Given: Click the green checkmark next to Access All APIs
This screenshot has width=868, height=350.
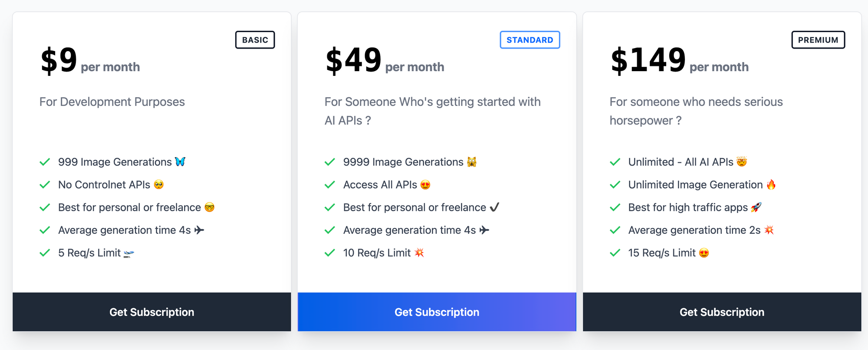Looking at the screenshot, I should (x=330, y=185).
